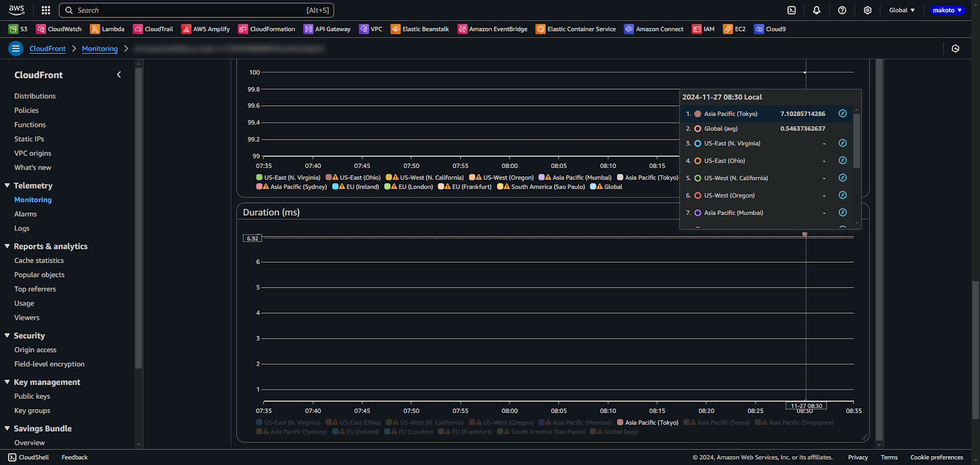Click compass icon for Asia Pacific (Tokyo)
The height and width of the screenshot is (465, 980).
pyautogui.click(x=842, y=114)
